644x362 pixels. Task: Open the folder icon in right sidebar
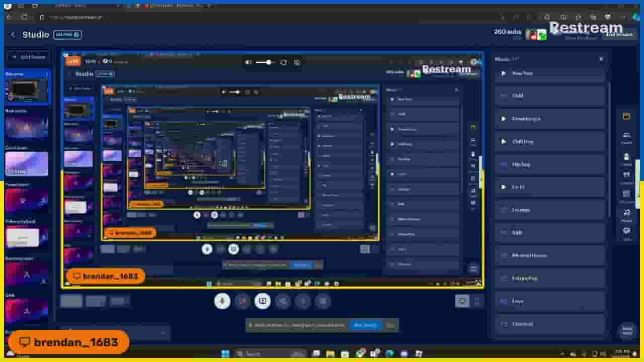(626, 116)
